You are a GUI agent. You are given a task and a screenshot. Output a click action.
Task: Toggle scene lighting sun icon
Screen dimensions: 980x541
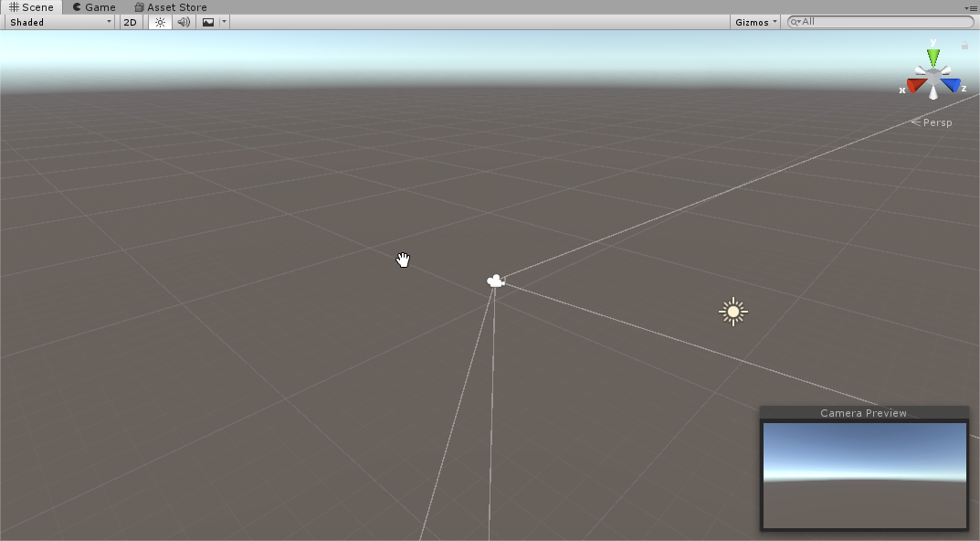pos(160,22)
